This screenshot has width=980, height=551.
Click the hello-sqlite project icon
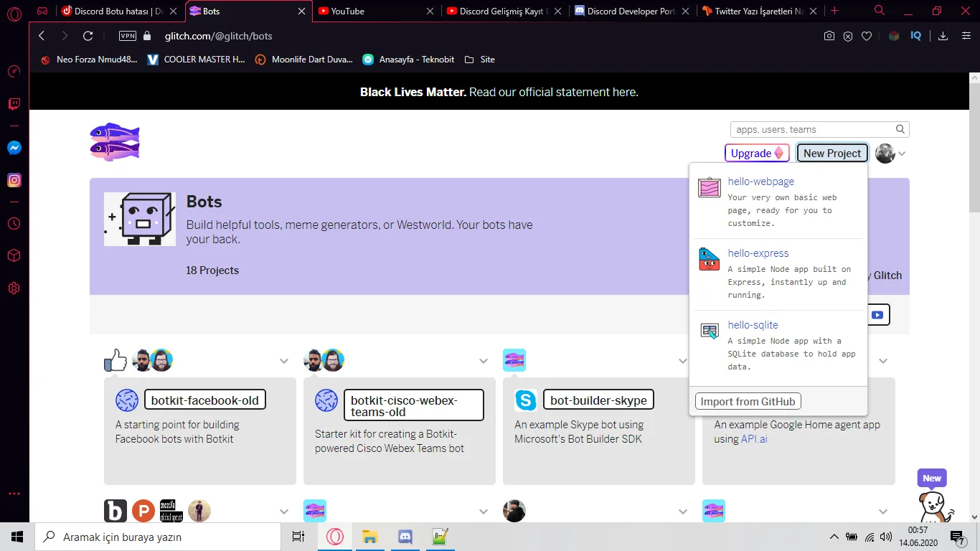point(710,331)
